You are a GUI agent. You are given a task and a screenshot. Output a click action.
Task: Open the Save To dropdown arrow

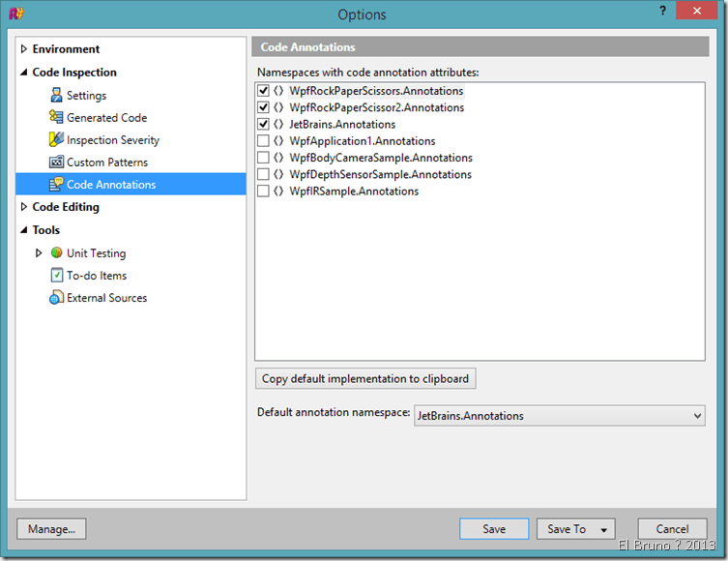point(603,529)
